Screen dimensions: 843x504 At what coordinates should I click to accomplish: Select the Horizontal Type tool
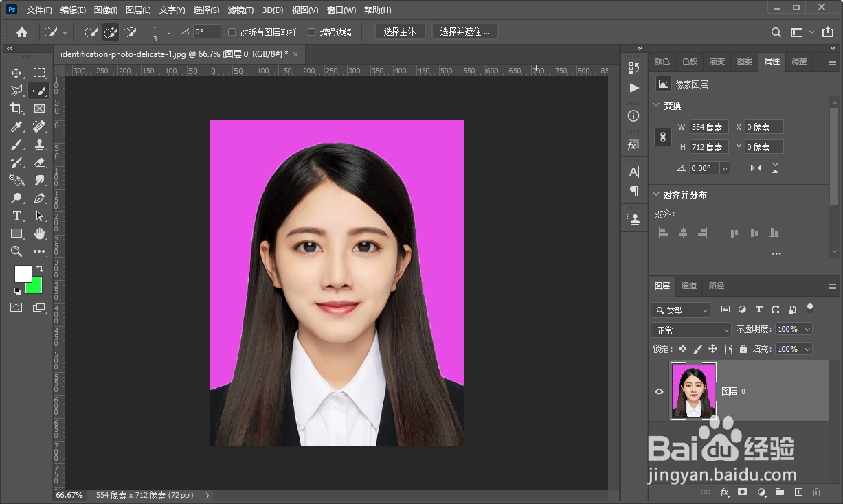[16, 216]
